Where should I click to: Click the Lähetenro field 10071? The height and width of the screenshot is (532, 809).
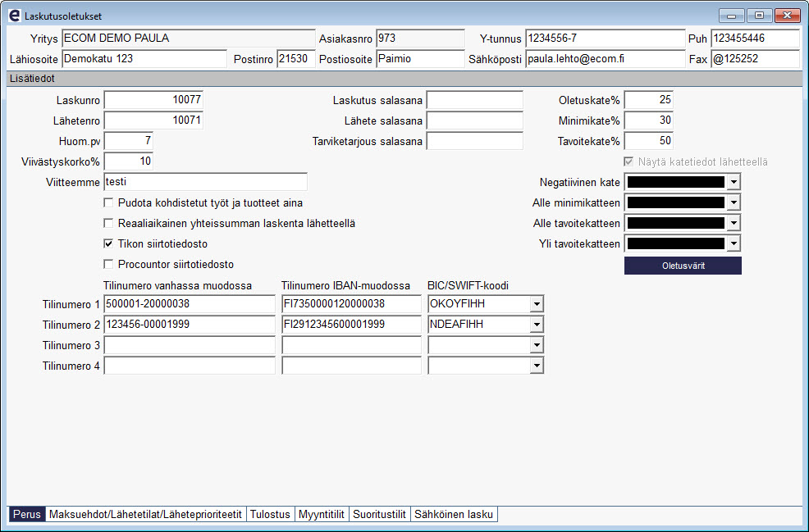click(x=153, y=120)
